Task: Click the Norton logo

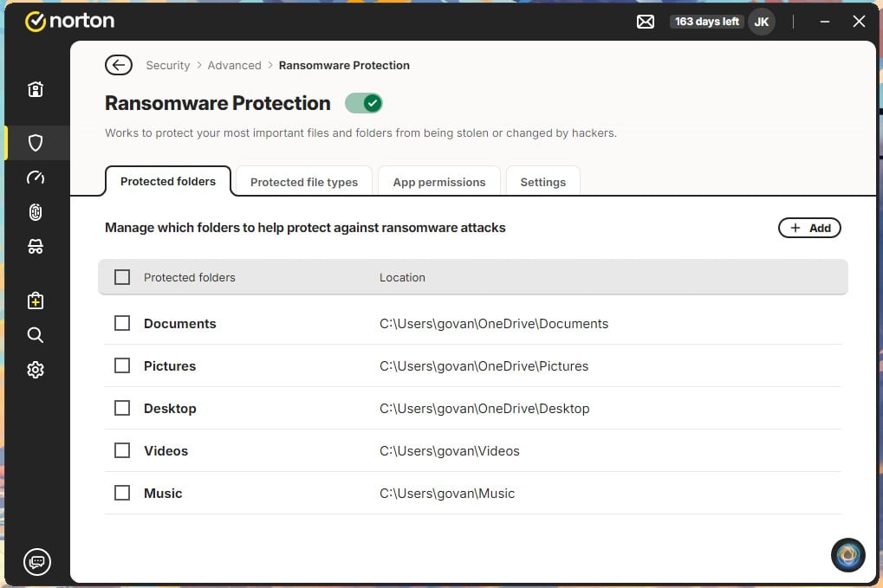Action: [x=70, y=22]
